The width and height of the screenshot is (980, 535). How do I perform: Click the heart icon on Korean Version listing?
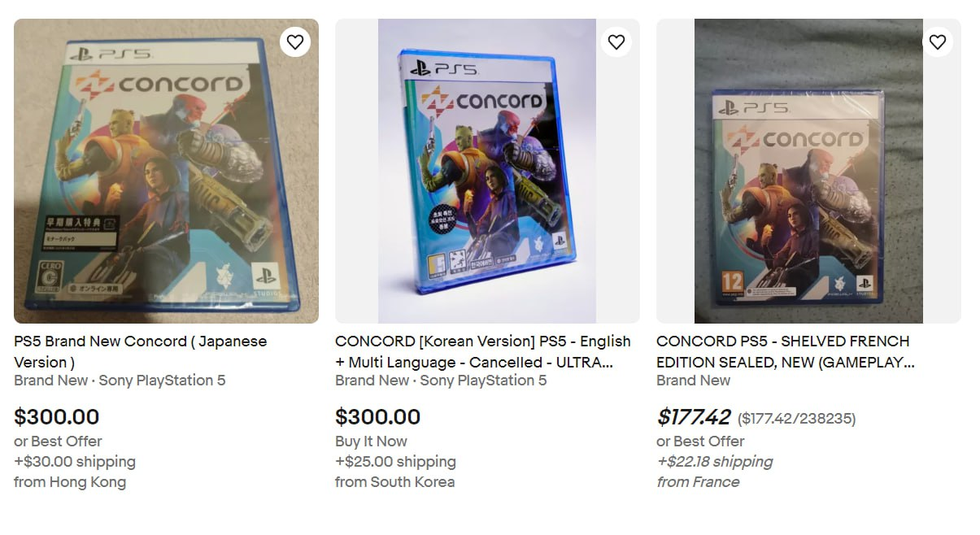coord(616,41)
